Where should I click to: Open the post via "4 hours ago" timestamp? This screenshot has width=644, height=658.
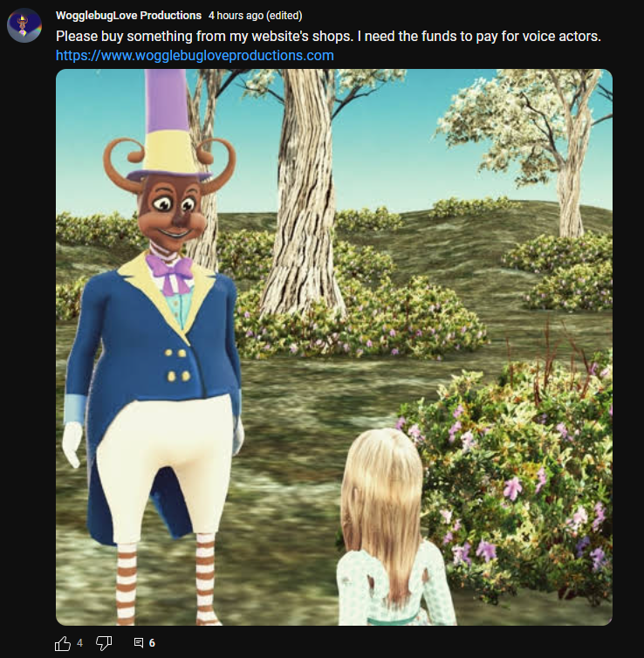point(236,16)
